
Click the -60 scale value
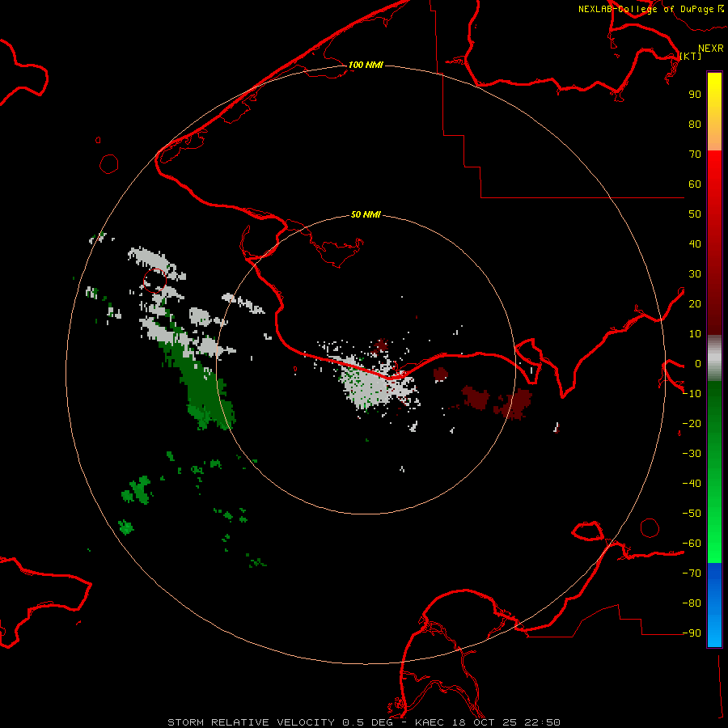(x=692, y=544)
